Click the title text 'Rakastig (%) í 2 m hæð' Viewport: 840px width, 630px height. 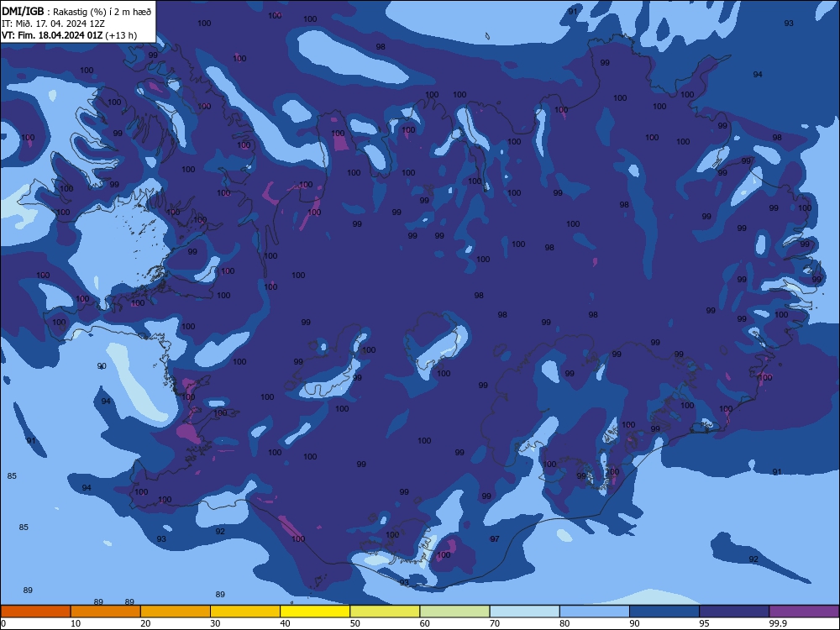[102, 12]
